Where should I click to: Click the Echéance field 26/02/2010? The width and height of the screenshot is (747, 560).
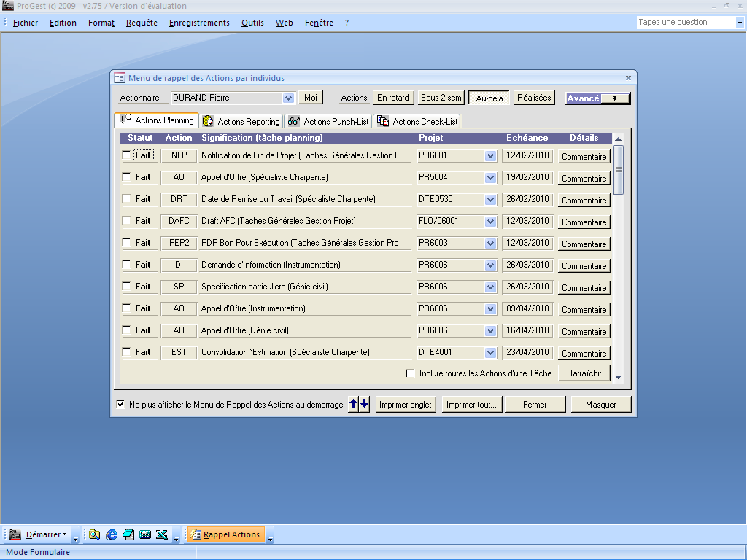point(527,199)
